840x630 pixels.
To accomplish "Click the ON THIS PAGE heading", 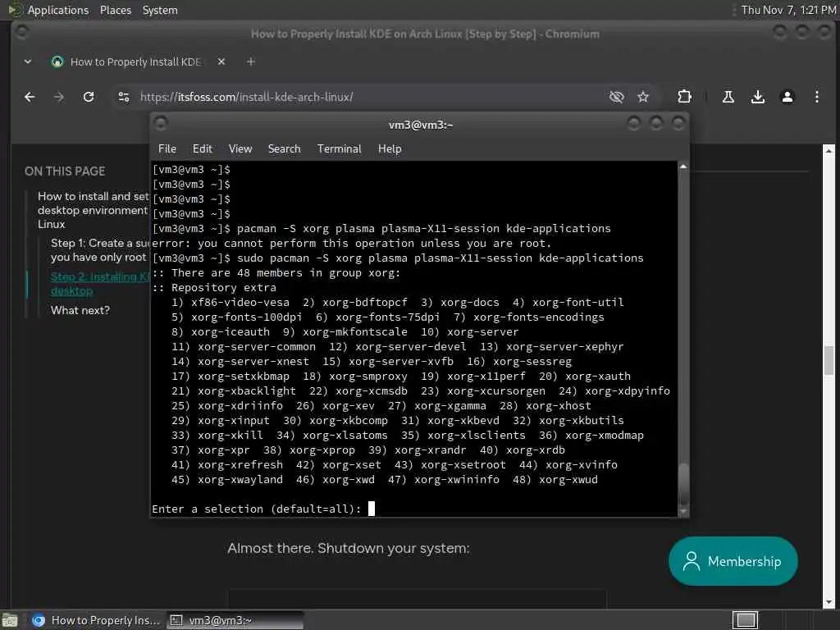I will point(65,171).
